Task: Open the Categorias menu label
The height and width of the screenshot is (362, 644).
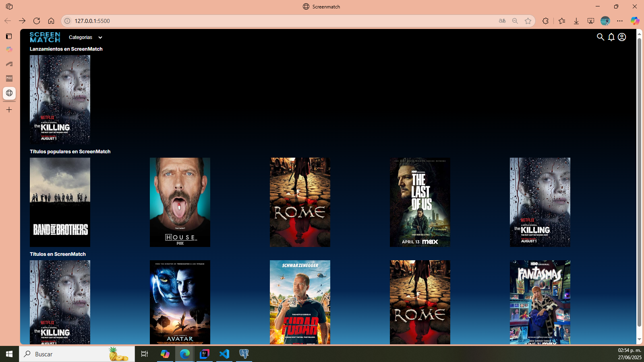Action: (x=81, y=37)
